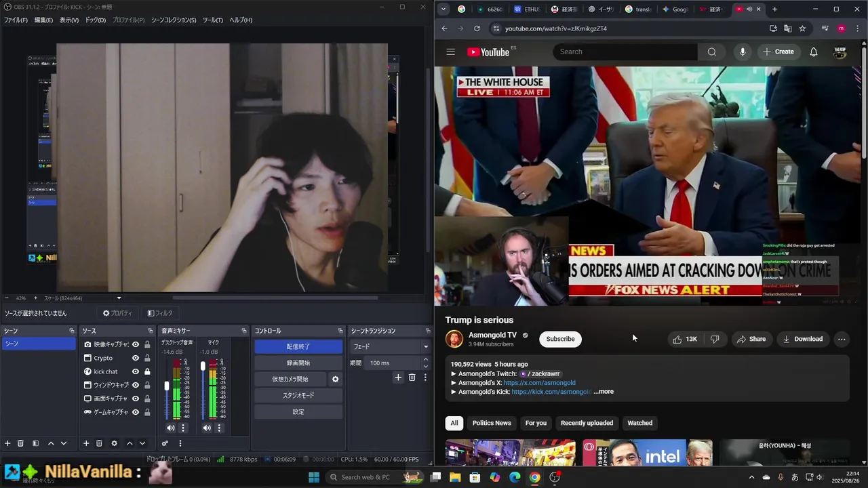The width and height of the screenshot is (868, 488).
Task: Open Chrome translate page icon
Action: pos(787,28)
